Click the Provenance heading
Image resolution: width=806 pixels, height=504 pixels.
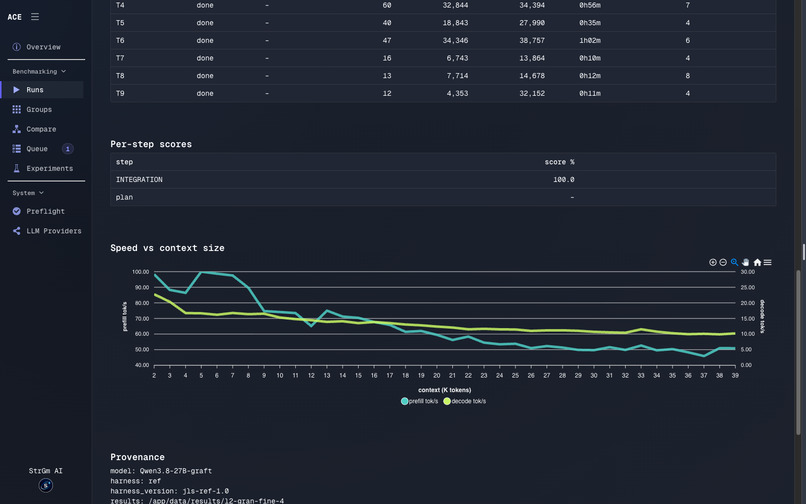[137, 457]
